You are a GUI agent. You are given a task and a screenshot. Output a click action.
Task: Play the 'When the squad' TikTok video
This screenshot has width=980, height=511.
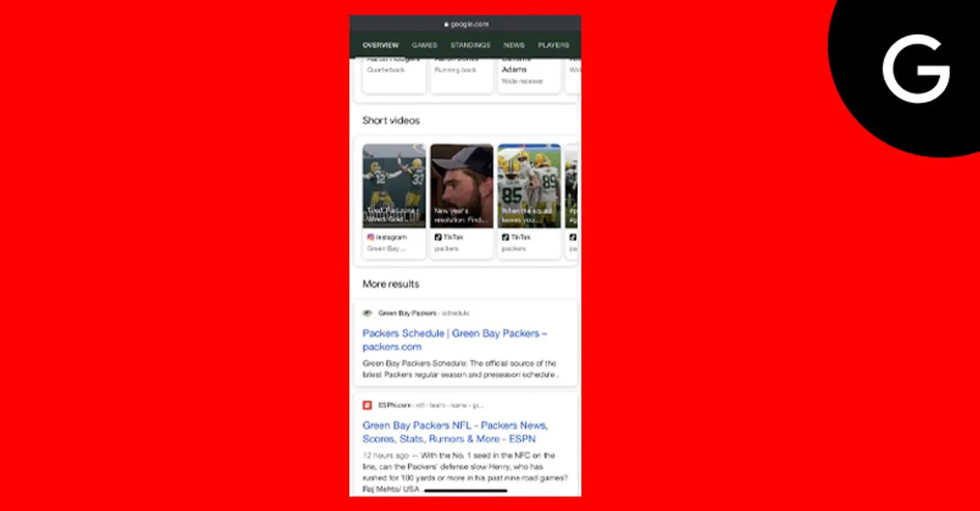pos(529,186)
